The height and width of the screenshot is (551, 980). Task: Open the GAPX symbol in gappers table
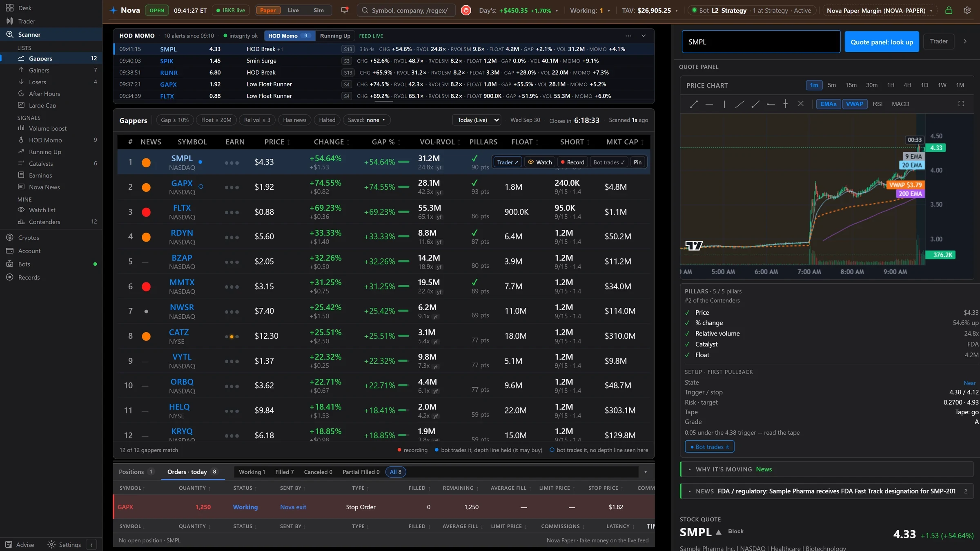[x=182, y=183]
